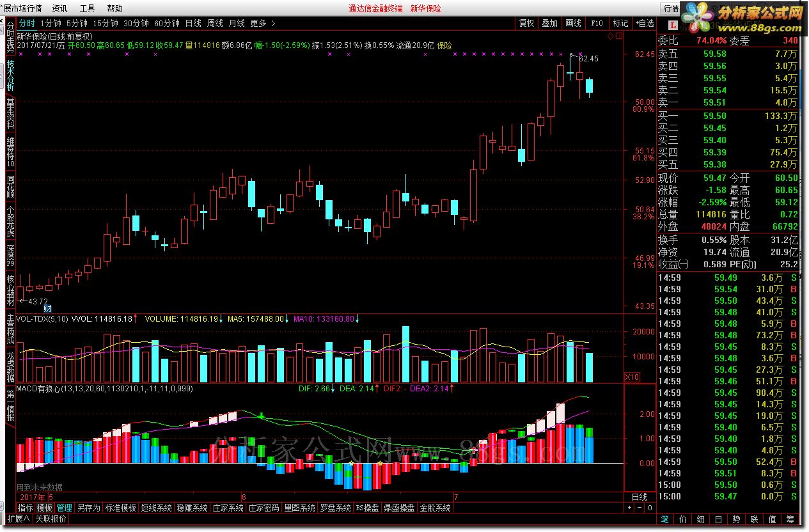Click the 财 marker under the candlesticks
809x532 pixels.
point(47,308)
